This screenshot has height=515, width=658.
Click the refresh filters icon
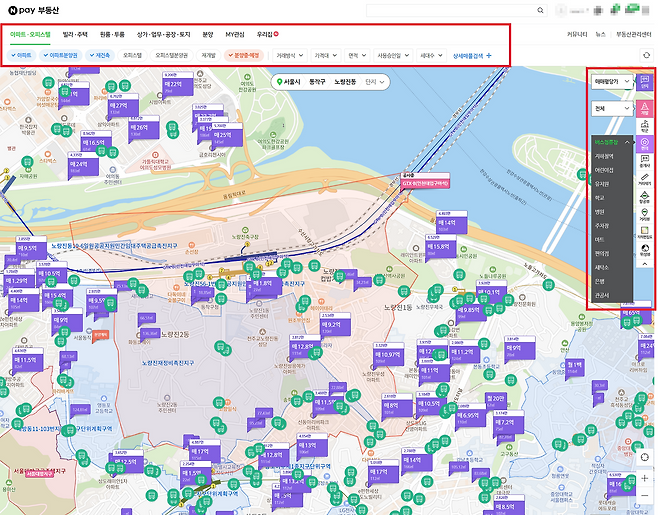(647, 55)
